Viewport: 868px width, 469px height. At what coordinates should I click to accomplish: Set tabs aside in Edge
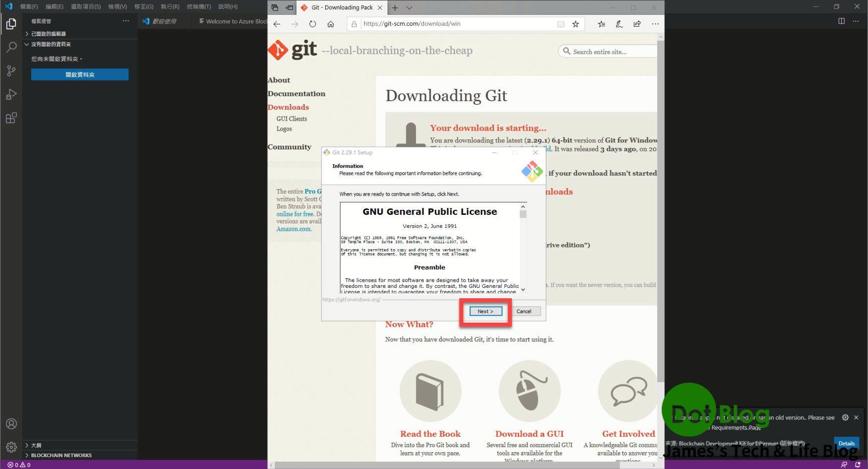coord(289,7)
